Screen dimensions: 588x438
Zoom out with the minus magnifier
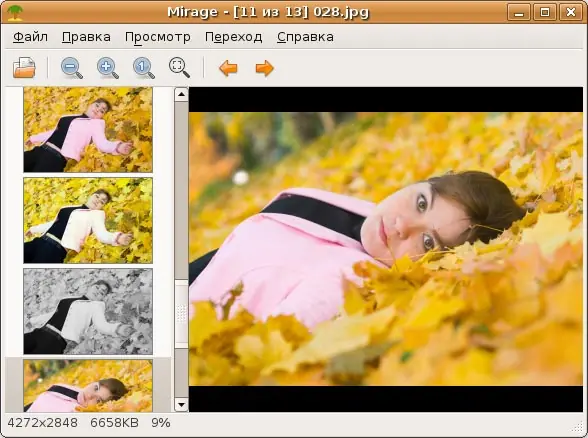click(x=71, y=68)
